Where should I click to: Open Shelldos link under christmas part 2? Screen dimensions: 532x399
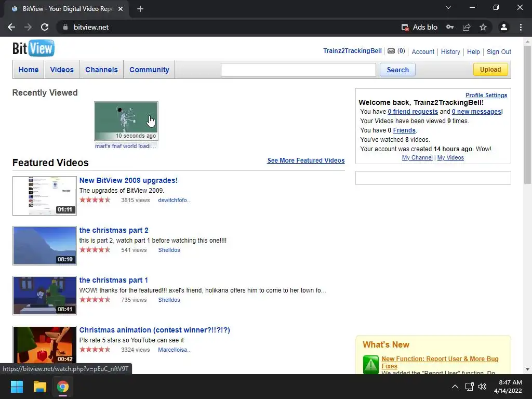pos(169,250)
